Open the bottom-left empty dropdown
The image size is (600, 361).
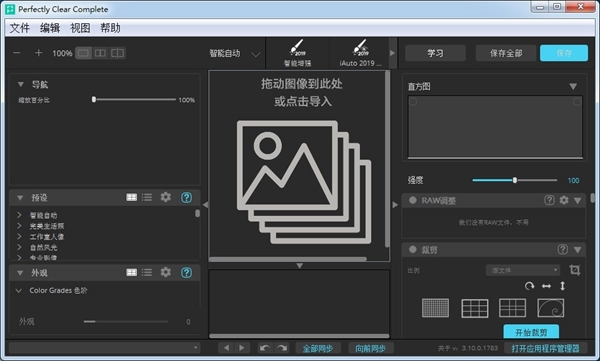coord(104,348)
